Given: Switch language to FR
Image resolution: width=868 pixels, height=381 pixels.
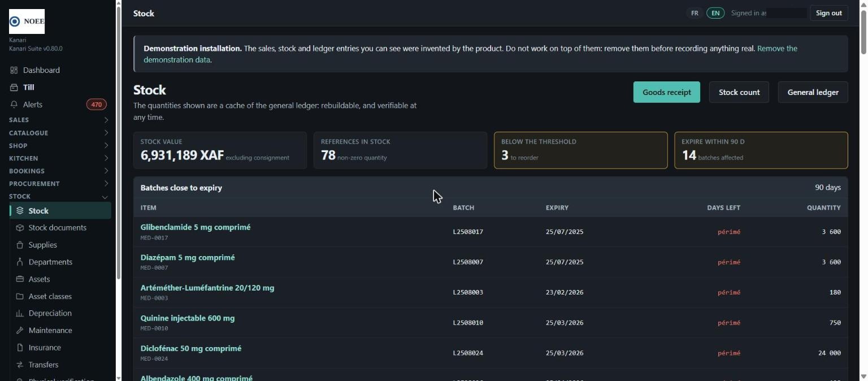Looking at the screenshot, I should tap(695, 13).
